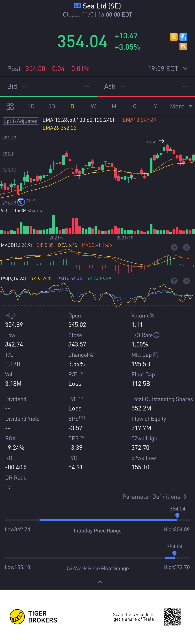Close the RSI indicator panel
The height and width of the screenshot is (644, 195).
(187, 281)
